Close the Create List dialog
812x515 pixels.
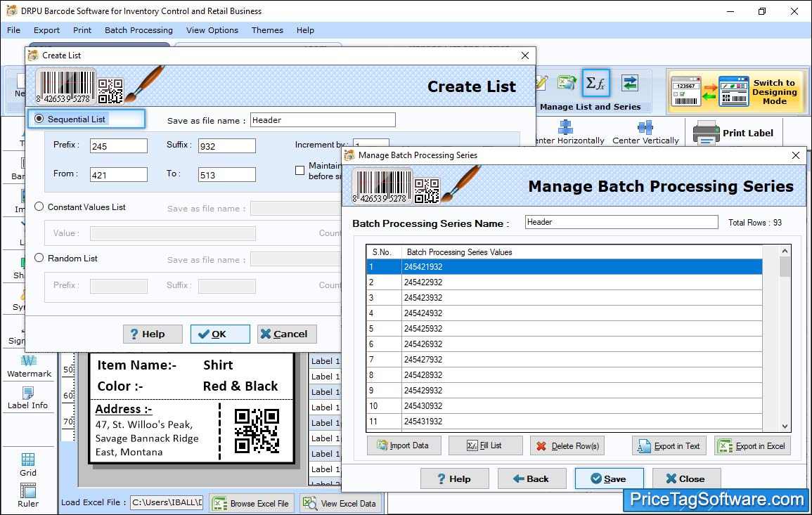(x=525, y=56)
